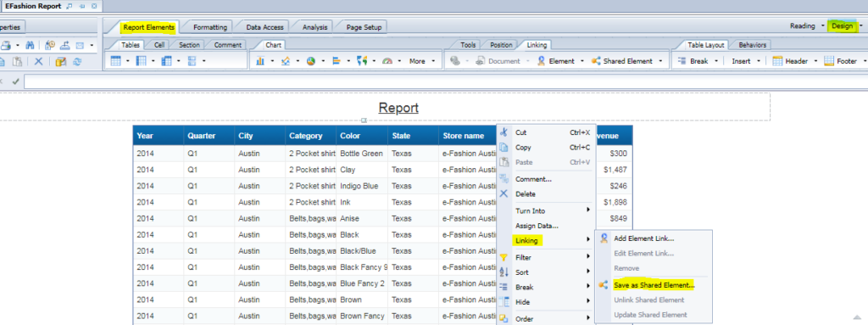
Task: Choose Save as Shared Element in submenu
Action: 654,285
